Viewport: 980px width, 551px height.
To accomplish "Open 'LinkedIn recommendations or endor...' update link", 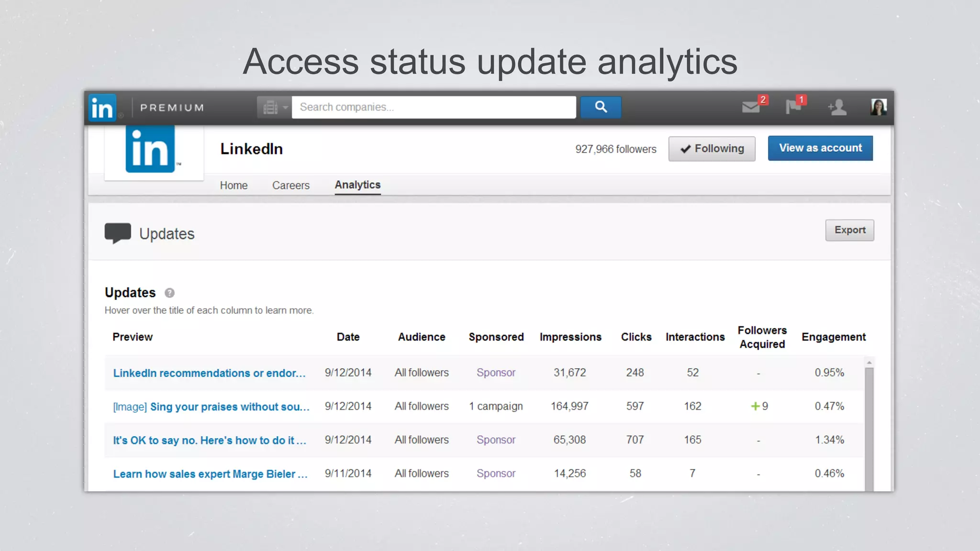I will pos(209,373).
